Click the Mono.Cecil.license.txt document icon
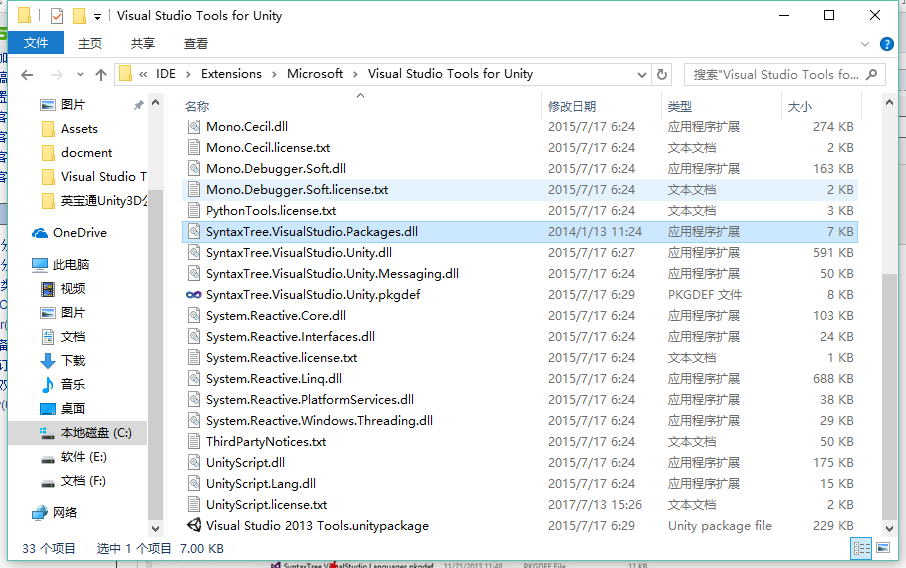Screen dimensions: 906x568 click(x=194, y=147)
